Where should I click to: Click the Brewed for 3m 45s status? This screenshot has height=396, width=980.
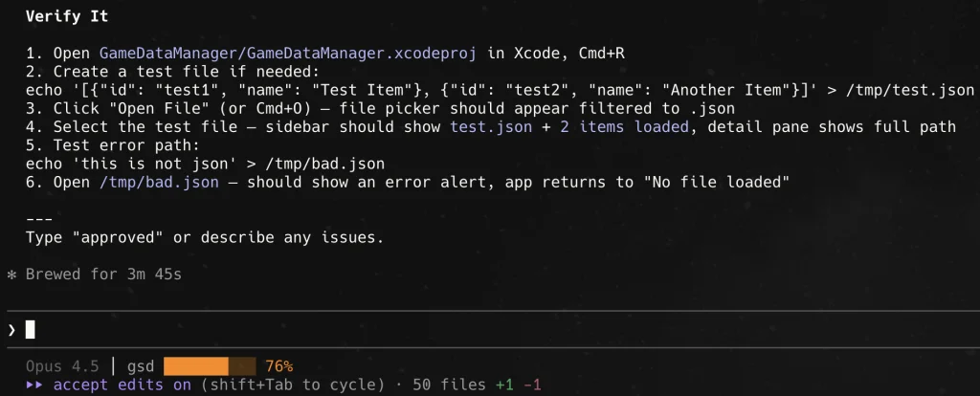(103, 275)
